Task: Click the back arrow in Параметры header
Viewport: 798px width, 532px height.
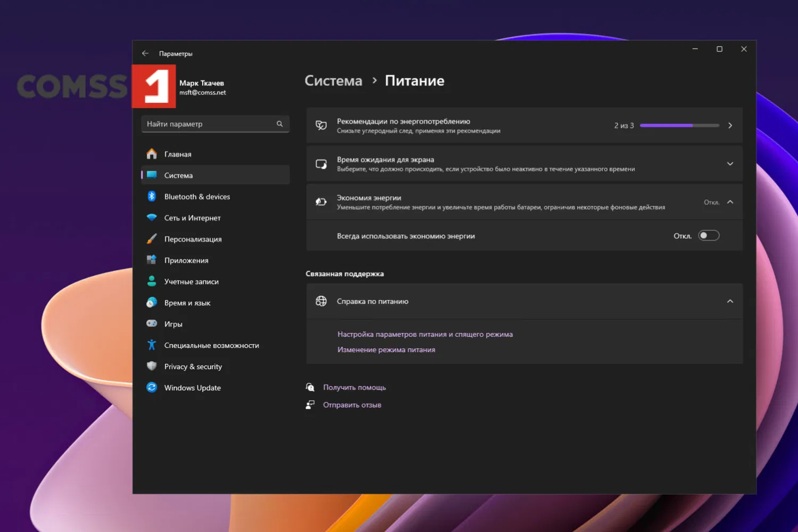Action: tap(145, 54)
